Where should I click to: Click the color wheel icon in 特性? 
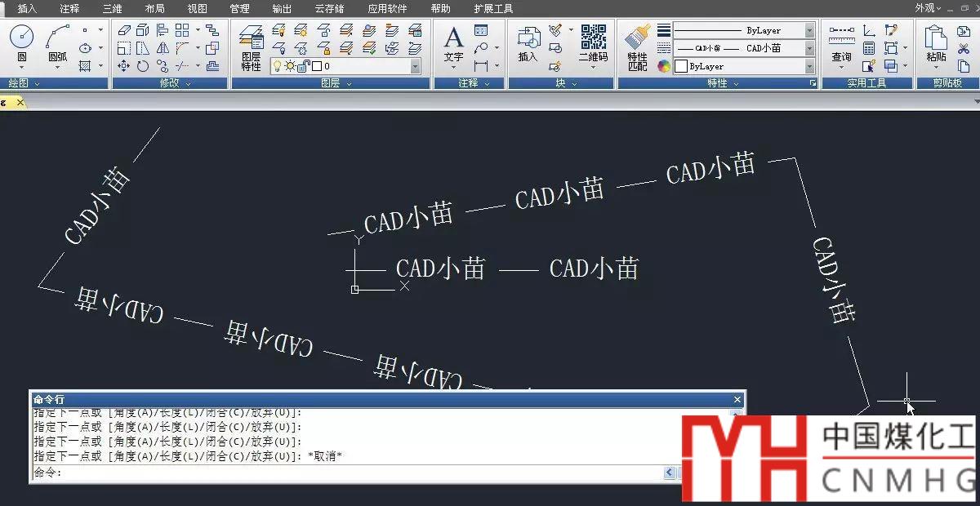(x=664, y=66)
